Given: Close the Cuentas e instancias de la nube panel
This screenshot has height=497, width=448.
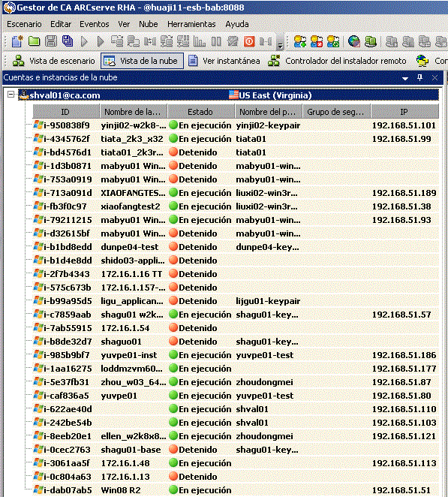Looking at the screenshot, I should point(435,77).
